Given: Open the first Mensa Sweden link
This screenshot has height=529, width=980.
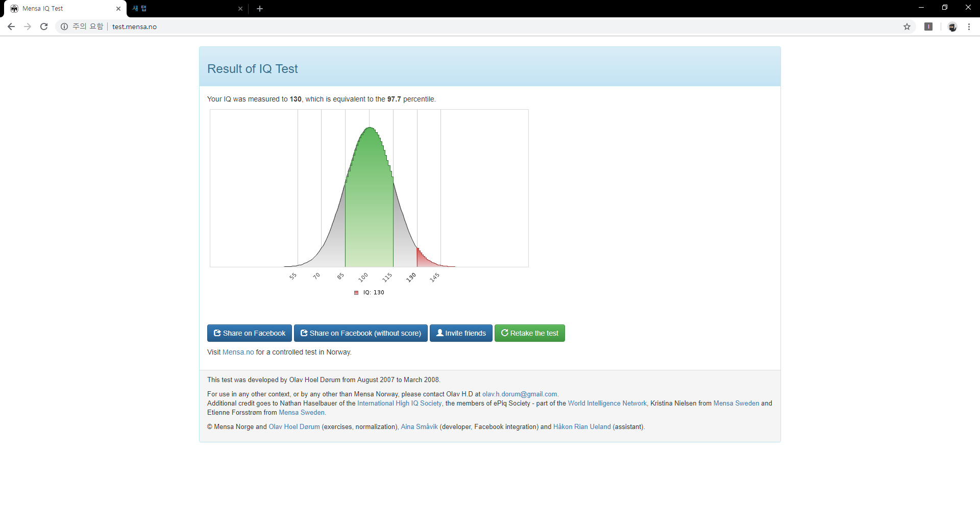Looking at the screenshot, I should tap(736, 403).
